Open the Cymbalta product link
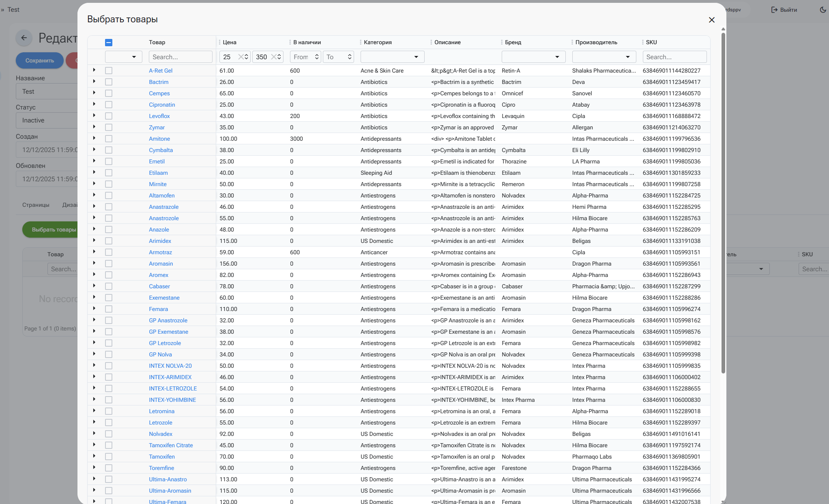 coord(161,150)
